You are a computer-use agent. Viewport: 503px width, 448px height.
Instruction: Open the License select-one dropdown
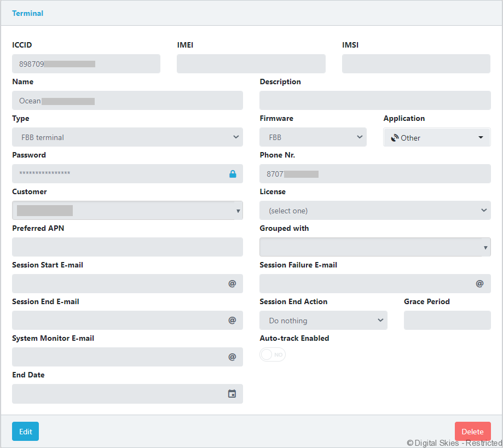(374, 211)
